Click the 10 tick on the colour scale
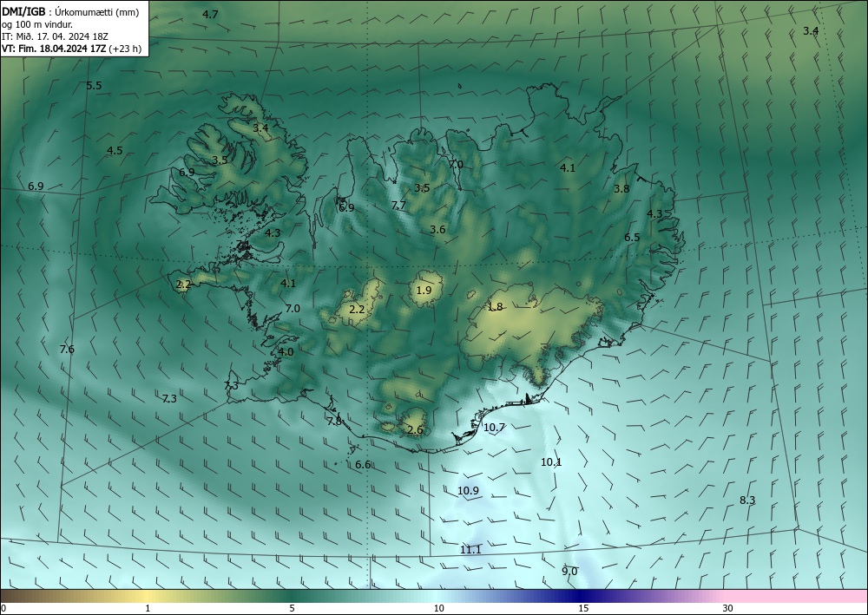 click(438, 608)
